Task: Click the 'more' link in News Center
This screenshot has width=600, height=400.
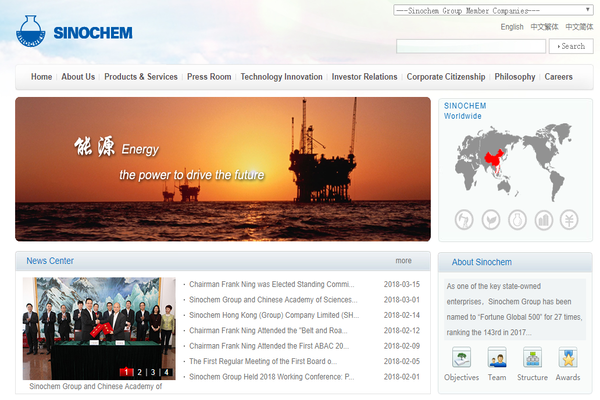Action: (403, 261)
